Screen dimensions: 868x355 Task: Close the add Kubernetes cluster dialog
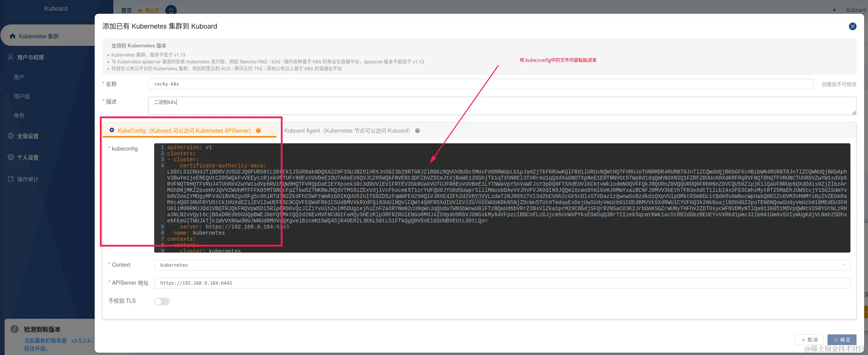852,26
